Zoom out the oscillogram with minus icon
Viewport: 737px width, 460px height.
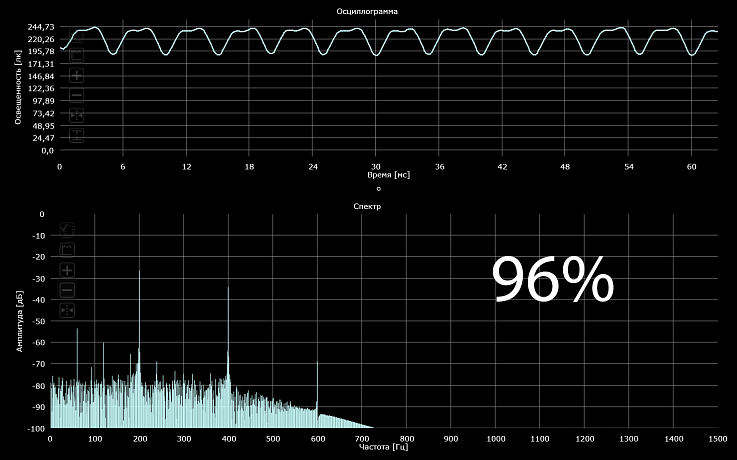click(x=76, y=95)
